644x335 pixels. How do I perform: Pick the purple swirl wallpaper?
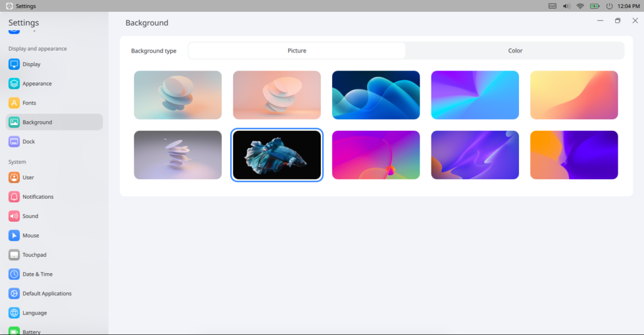[475, 155]
